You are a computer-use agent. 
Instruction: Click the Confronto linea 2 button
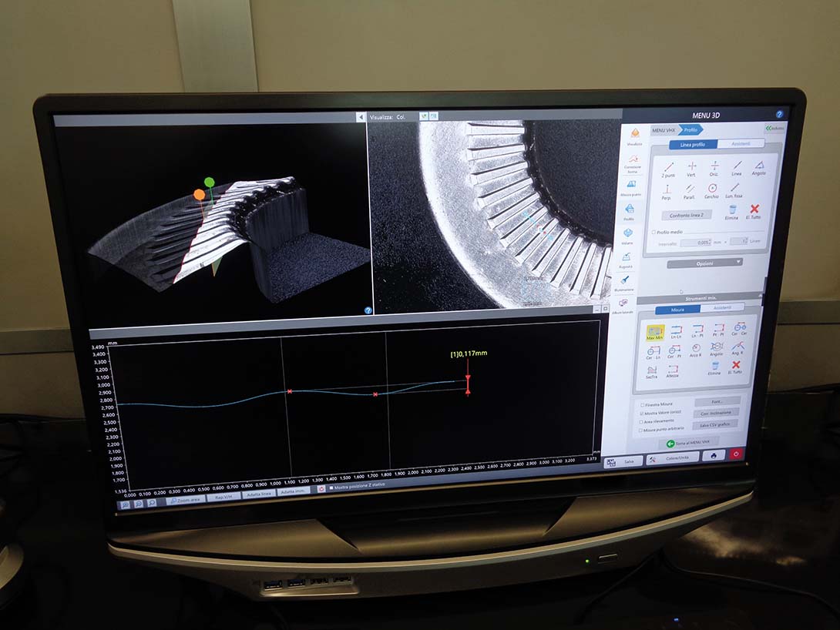(x=687, y=215)
